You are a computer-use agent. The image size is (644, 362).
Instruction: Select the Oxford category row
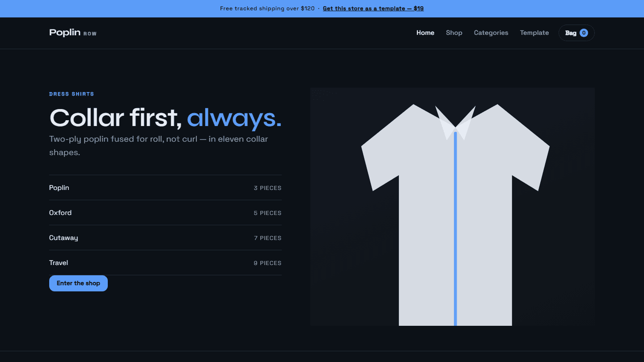tap(165, 213)
